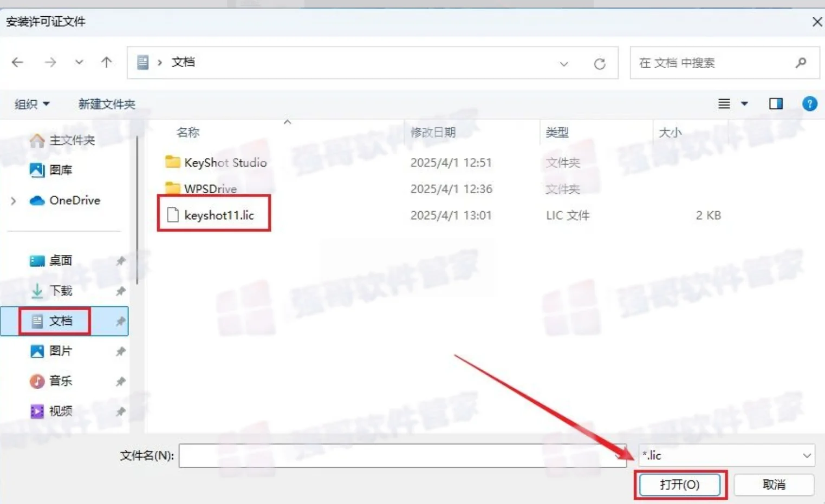
Task: Open the view options dropdown arrow
Action: (x=745, y=103)
